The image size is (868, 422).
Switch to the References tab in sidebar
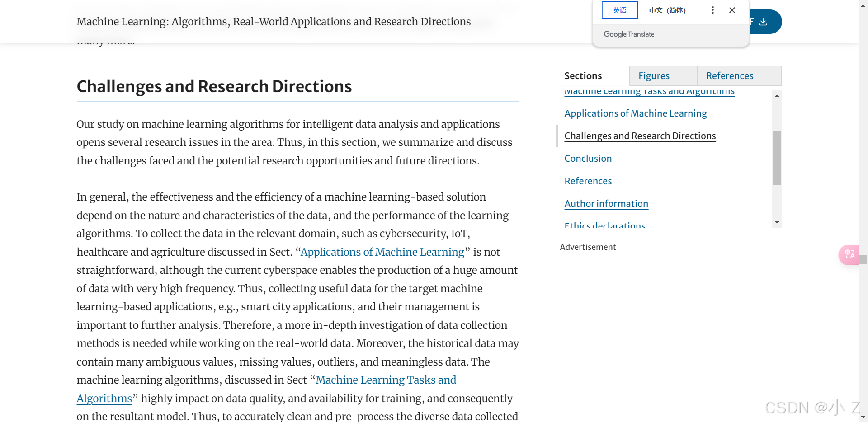pos(739,76)
